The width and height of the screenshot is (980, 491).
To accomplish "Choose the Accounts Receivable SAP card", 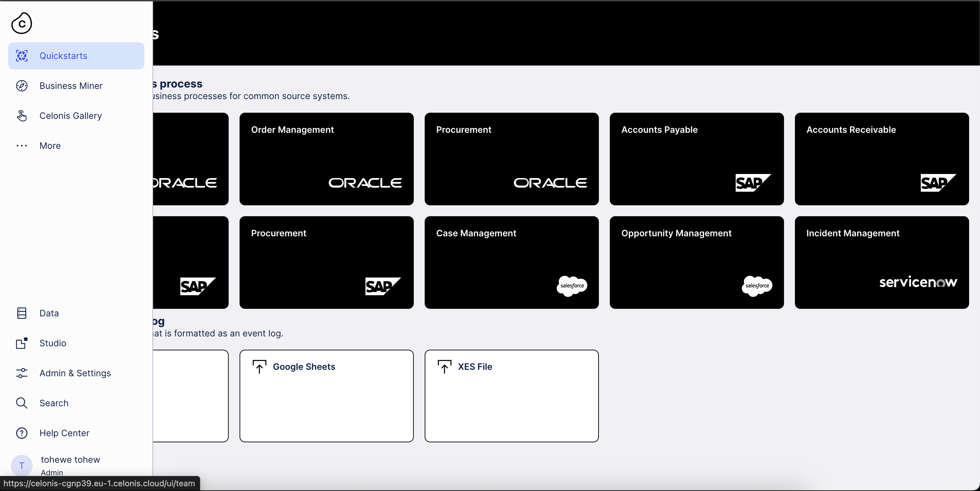I will pyautogui.click(x=882, y=159).
